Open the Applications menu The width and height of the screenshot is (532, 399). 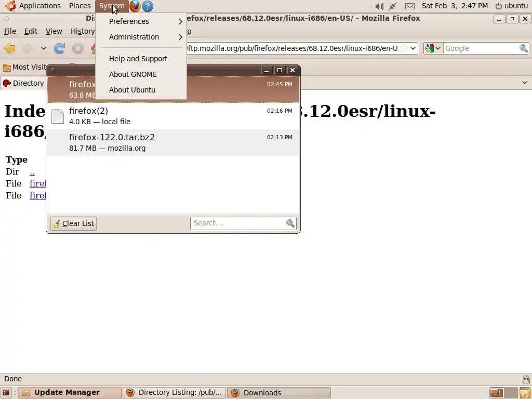point(39,6)
